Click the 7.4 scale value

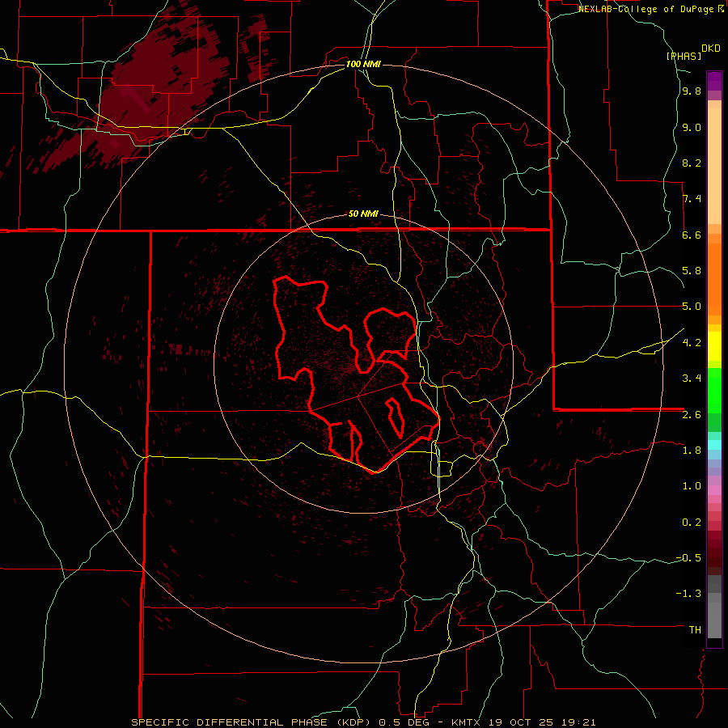point(692,199)
